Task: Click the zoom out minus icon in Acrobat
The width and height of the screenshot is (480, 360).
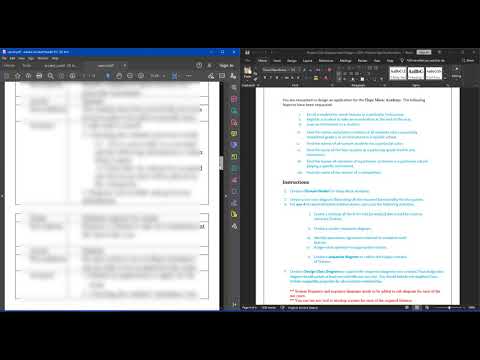Action: click(x=130, y=76)
